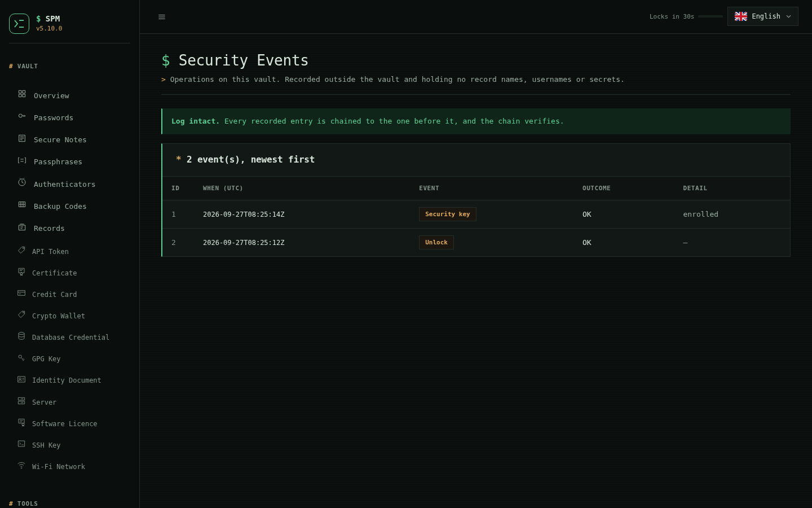Click the Server rack icon

point(21,401)
